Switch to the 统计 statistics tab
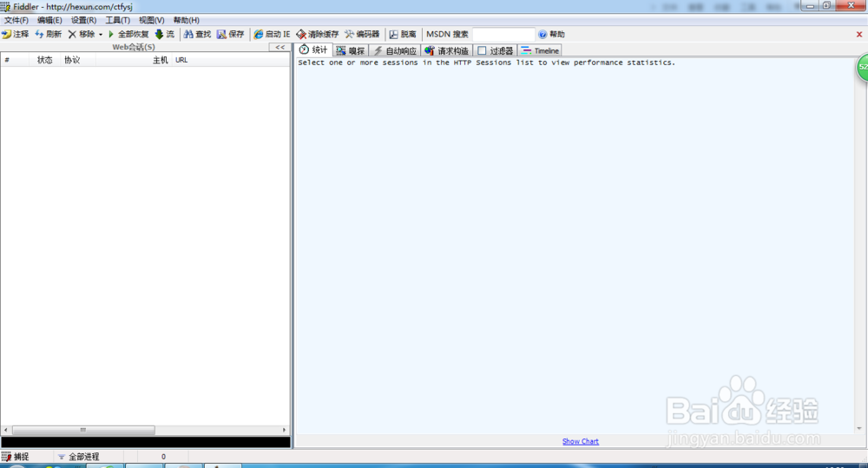Screen dimensions: 868x468 coord(313,49)
